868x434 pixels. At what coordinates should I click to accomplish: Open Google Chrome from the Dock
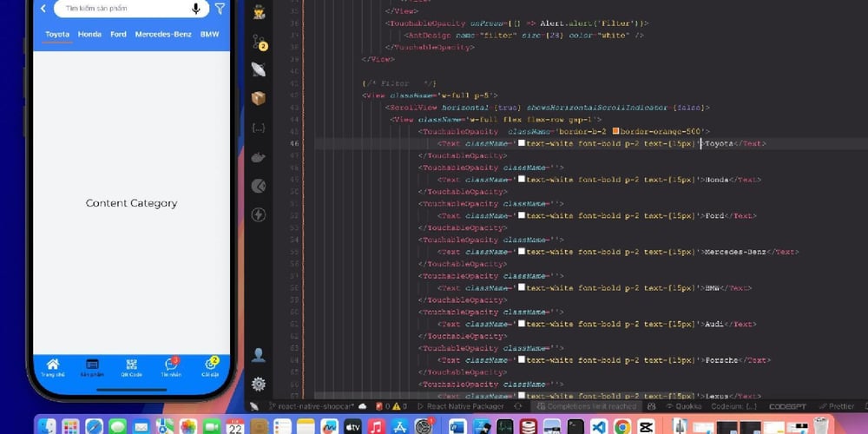pos(622,427)
